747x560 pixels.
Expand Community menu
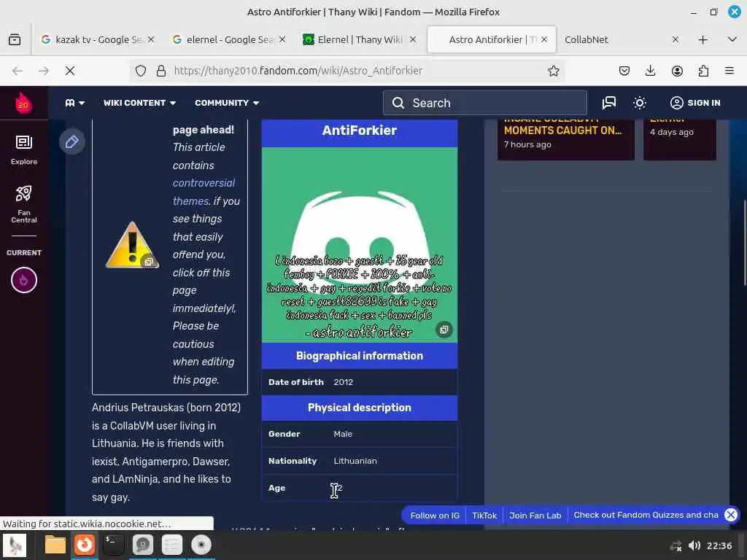pyautogui.click(x=227, y=103)
